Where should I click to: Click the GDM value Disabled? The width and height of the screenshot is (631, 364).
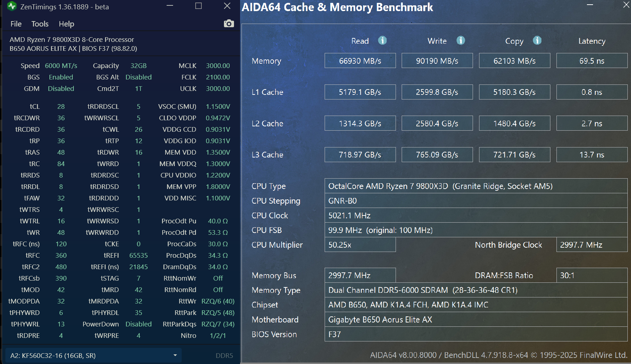[x=61, y=88]
